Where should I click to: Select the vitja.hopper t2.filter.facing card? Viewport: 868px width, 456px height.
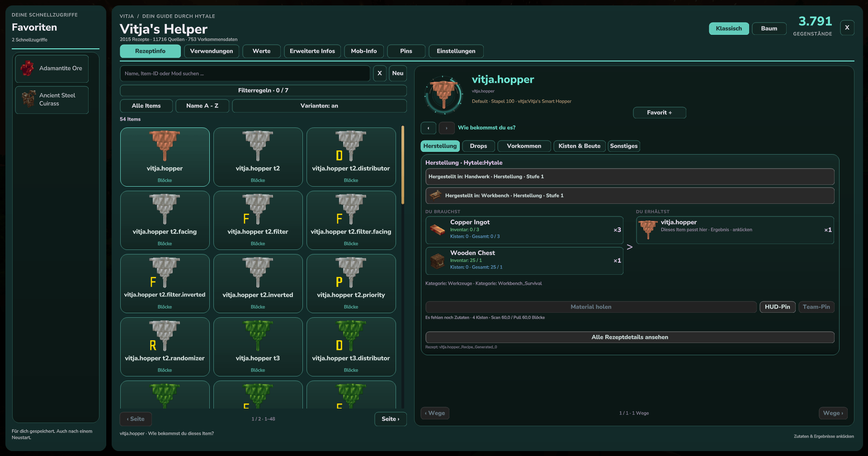351,220
